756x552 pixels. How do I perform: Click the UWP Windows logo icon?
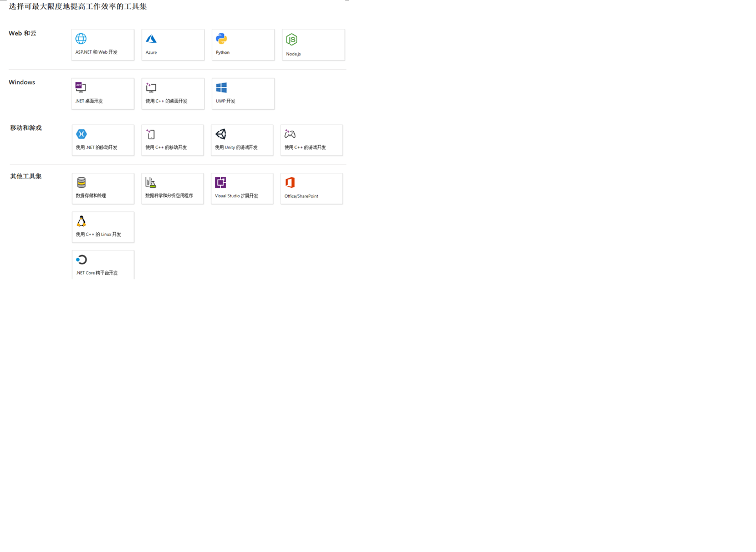[x=221, y=88]
